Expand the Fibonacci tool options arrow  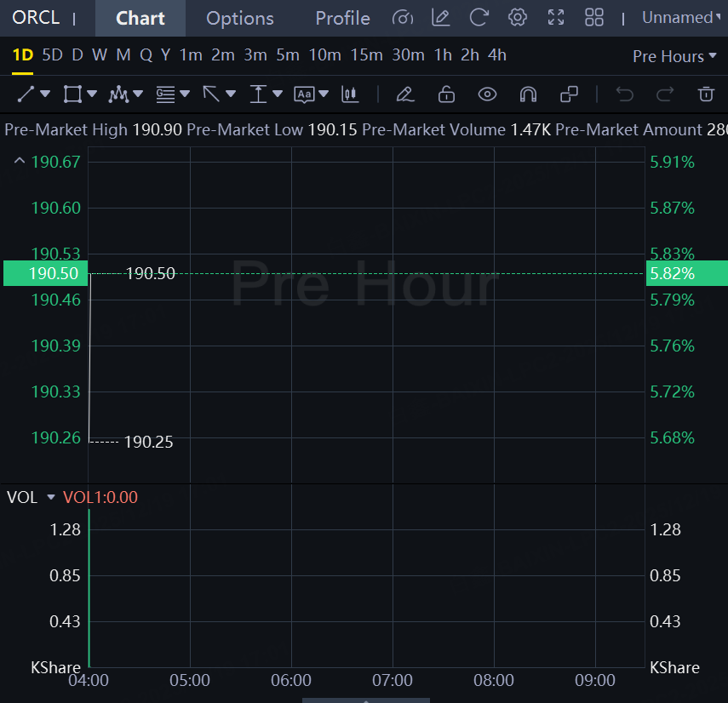tap(185, 94)
